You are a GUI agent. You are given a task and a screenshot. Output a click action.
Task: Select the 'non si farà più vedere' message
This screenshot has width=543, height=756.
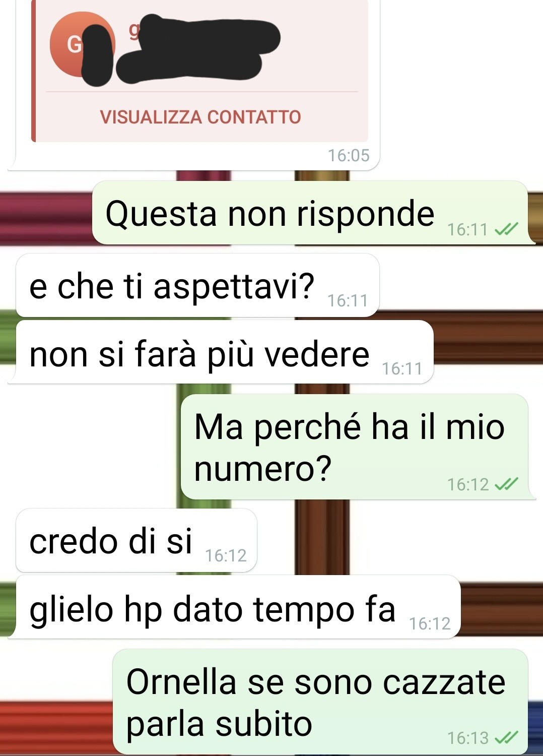225,352
